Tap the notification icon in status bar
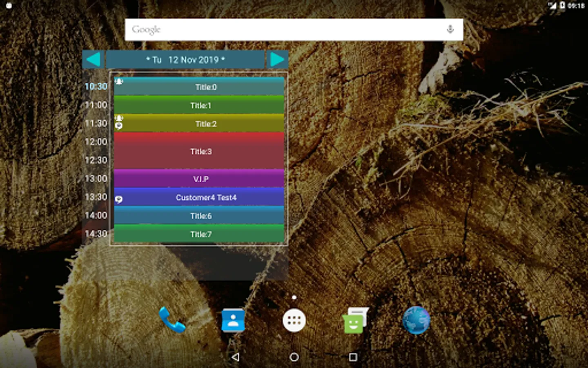This screenshot has width=588, height=368. 9,6
